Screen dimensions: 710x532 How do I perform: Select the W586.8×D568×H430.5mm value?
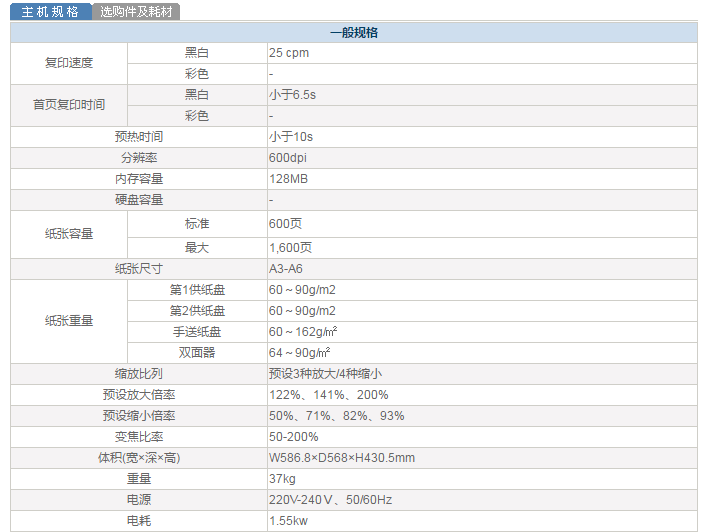pyautogui.click(x=342, y=458)
